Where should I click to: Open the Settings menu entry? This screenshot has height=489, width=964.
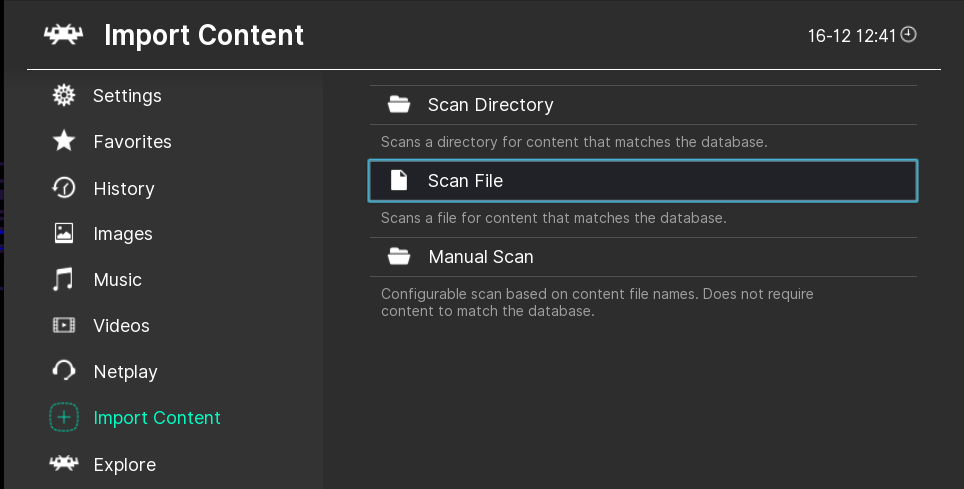tap(127, 96)
